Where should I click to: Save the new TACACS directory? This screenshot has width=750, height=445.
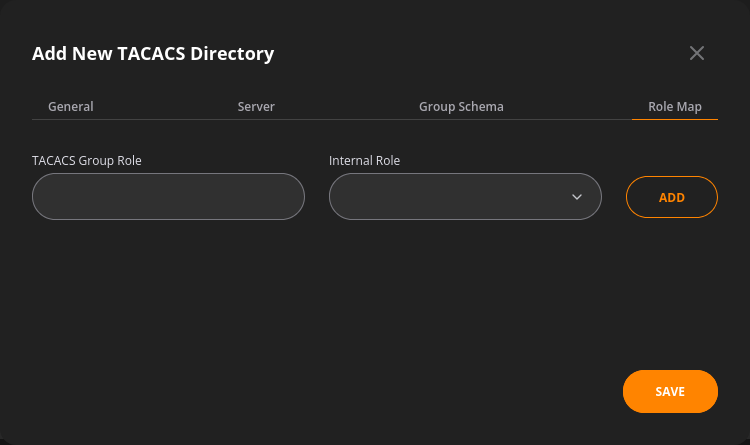tap(670, 391)
